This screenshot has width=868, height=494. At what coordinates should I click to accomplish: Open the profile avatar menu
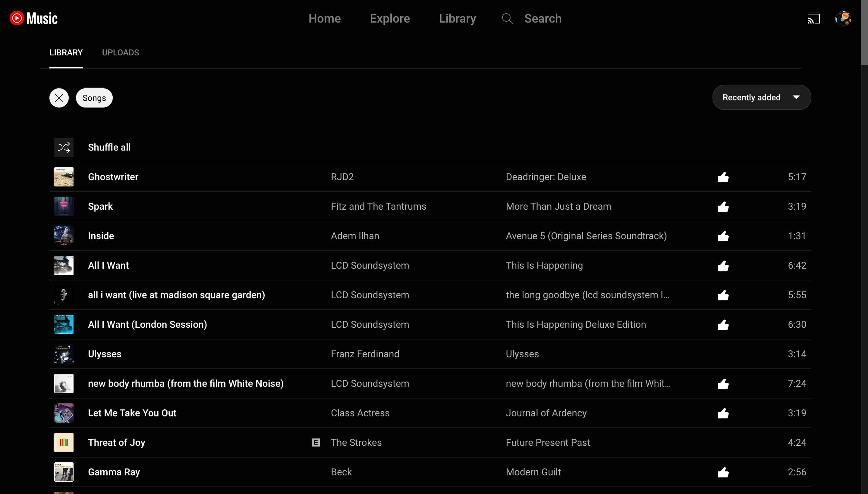(x=844, y=19)
